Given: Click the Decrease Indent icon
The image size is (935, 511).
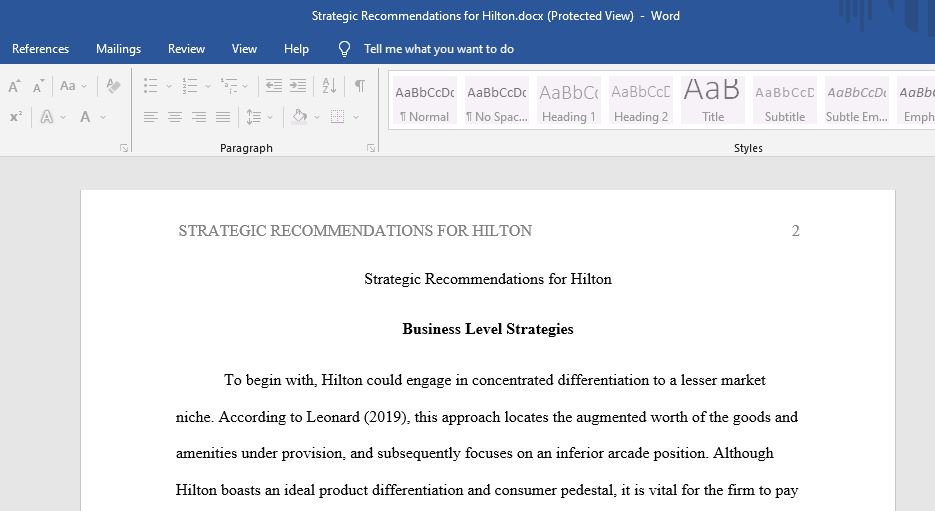Looking at the screenshot, I should click(274, 86).
